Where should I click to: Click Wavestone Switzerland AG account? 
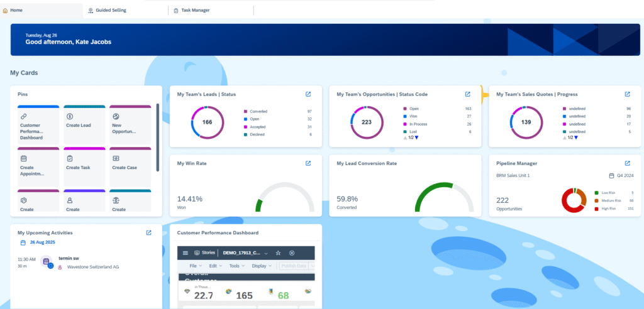click(93, 267)
